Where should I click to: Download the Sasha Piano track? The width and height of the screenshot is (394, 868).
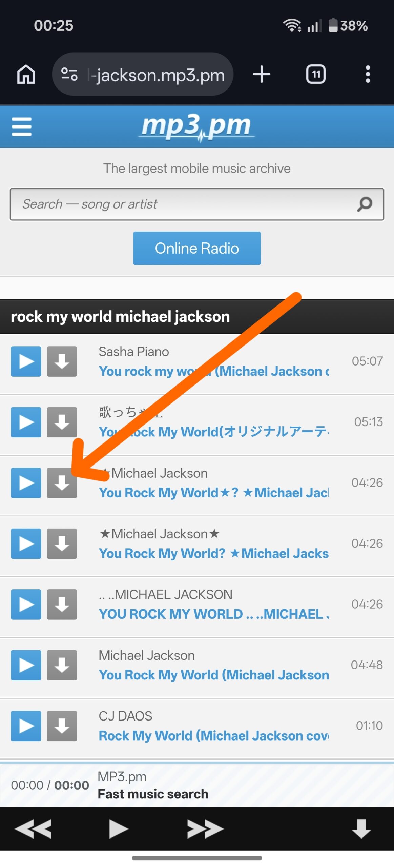point(62,361)
